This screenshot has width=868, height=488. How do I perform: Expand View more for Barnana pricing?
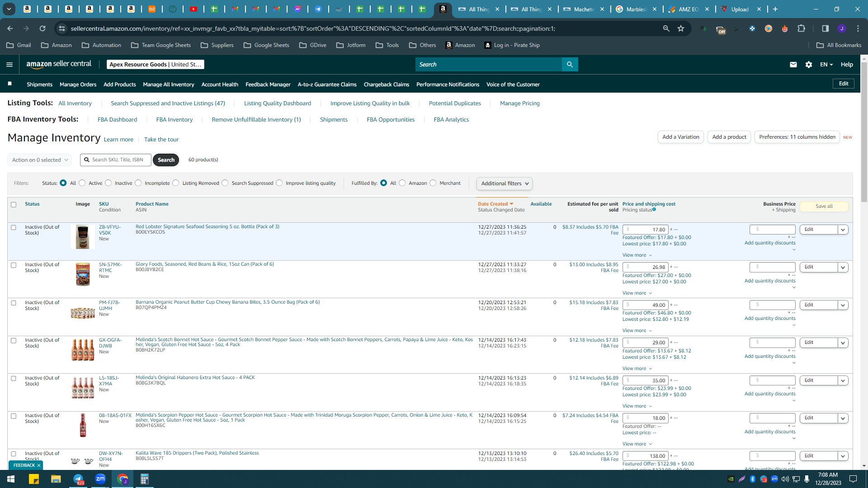coord(637,331)
